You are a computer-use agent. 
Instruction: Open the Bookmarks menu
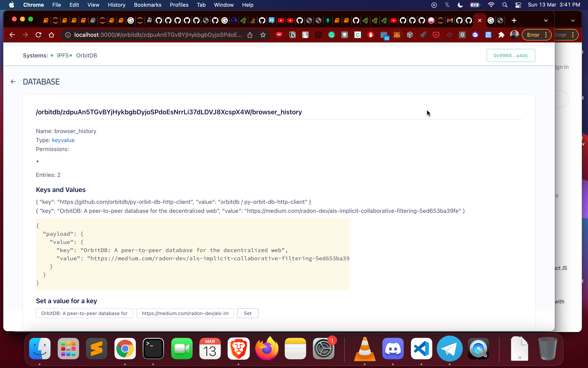tap(147, 5)
